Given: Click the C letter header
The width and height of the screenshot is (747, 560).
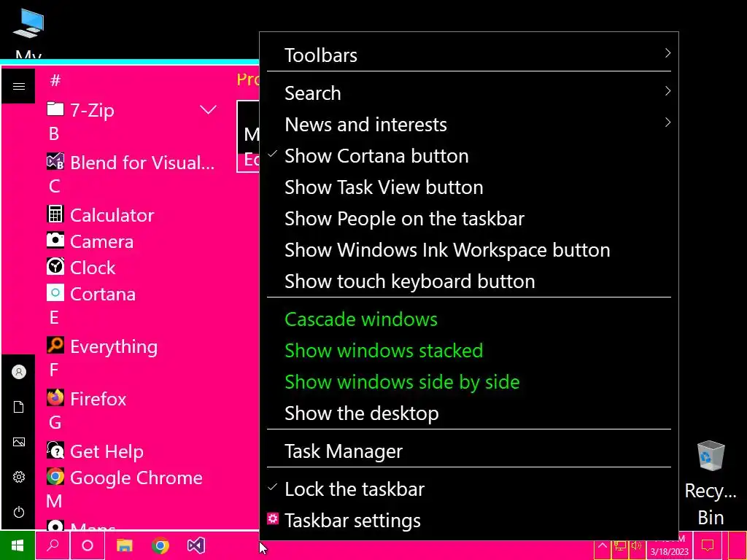Looking at the screenshot, I should click(54, 186).
